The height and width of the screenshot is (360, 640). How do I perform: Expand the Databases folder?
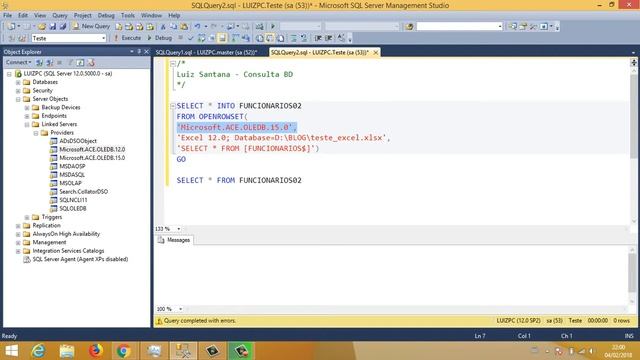pos(18,82)
